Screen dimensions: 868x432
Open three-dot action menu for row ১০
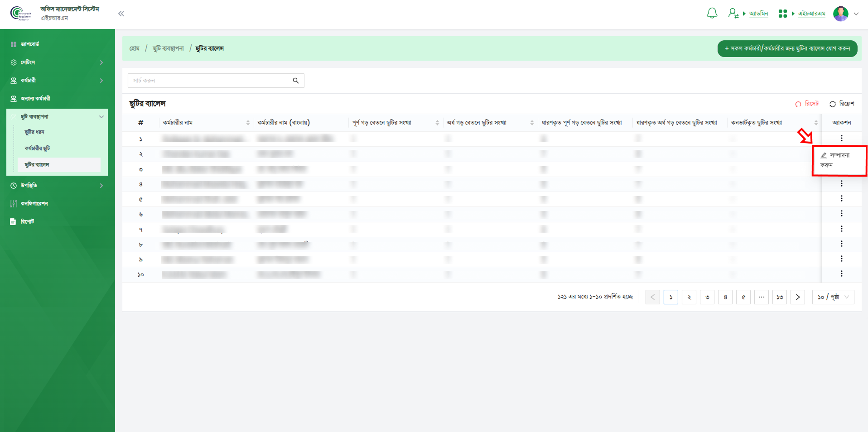[x=841, y=274]
